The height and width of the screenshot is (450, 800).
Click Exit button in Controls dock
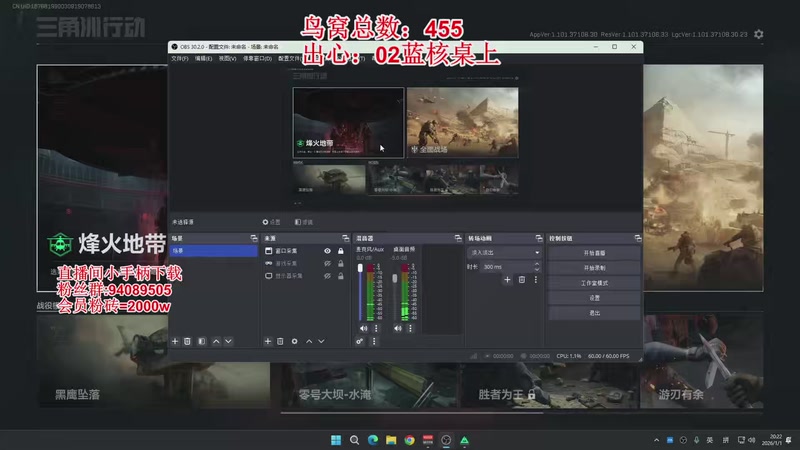pyautogui.click(x=594, y=313)
